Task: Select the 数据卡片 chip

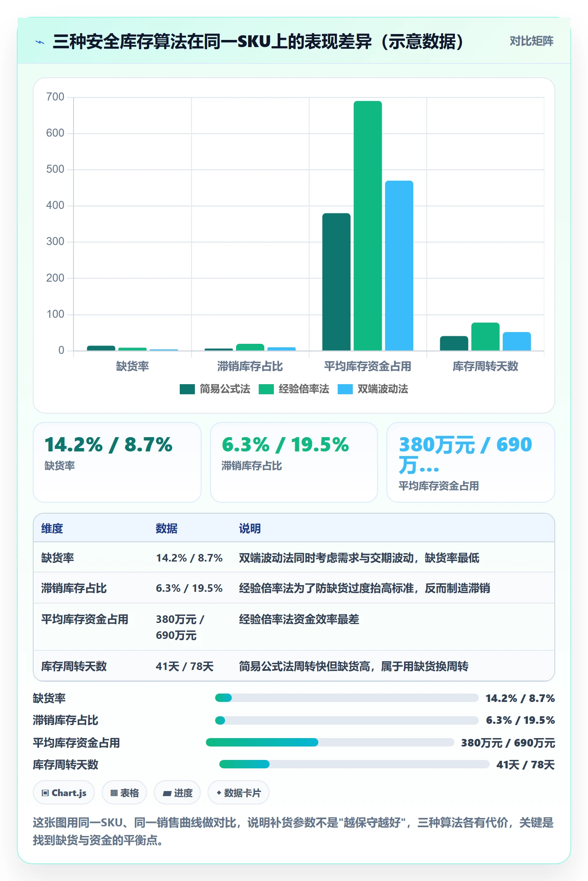Action: (x=239, y=793)
